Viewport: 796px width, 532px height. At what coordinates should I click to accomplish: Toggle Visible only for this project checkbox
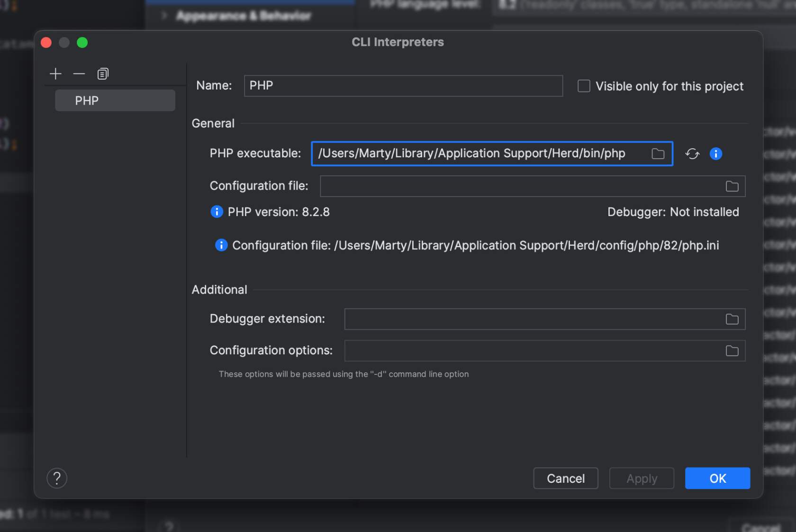(584, 86)
